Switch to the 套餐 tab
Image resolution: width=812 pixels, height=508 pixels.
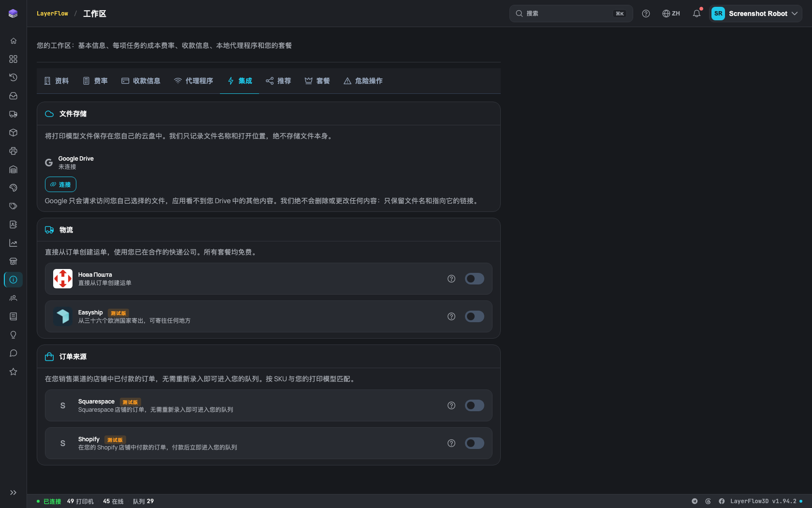point(317,81)
